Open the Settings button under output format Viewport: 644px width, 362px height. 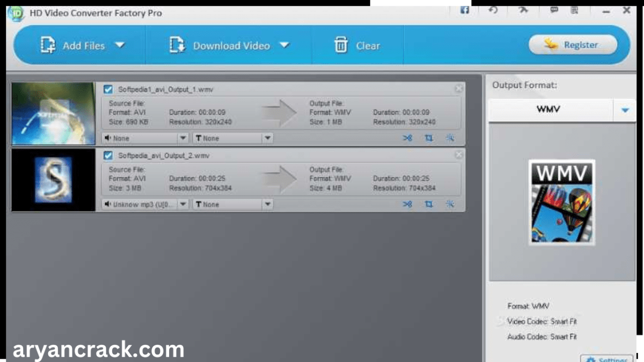pyautogui.click(x=607, y=360)
